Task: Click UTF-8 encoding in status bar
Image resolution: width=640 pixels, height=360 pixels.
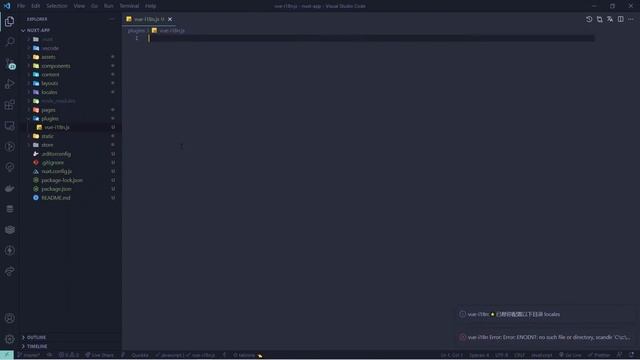Action: coord(502,355)
